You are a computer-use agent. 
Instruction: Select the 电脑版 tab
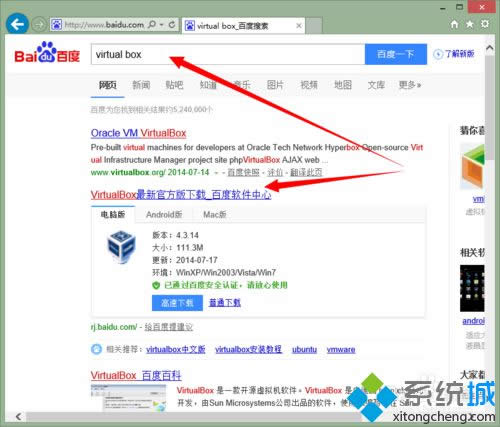click(113, 214)
